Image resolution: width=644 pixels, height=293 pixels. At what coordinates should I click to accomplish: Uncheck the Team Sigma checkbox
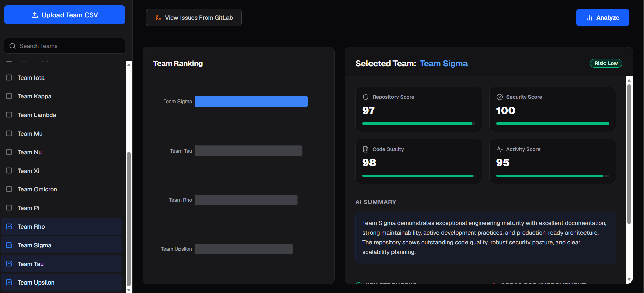[9, 245]
